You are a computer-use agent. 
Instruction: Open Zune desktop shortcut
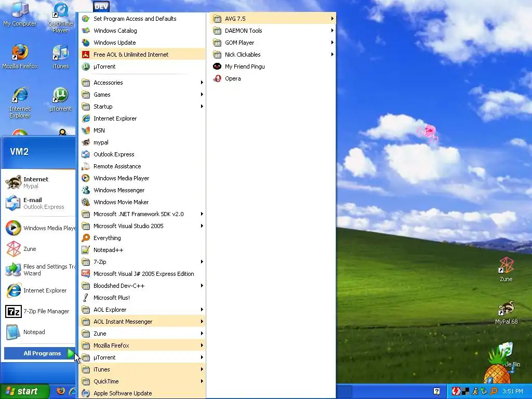506,270
